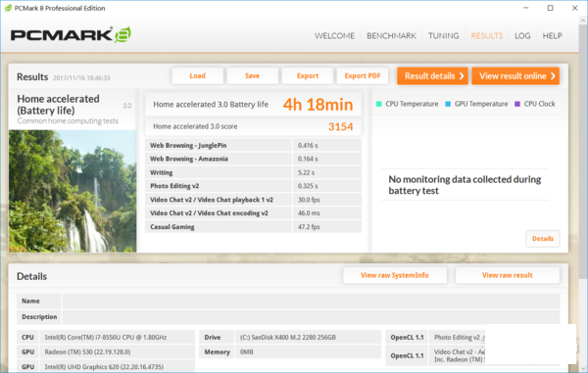
Task: Click the Home accelerated (Battery life) title
Action: pyautogui.click(x=58, y=105)
